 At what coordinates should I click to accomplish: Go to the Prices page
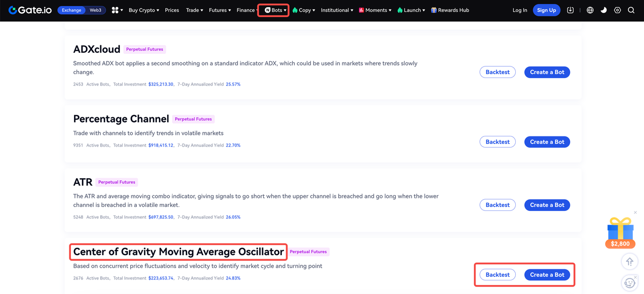click(x=172, y=10)
